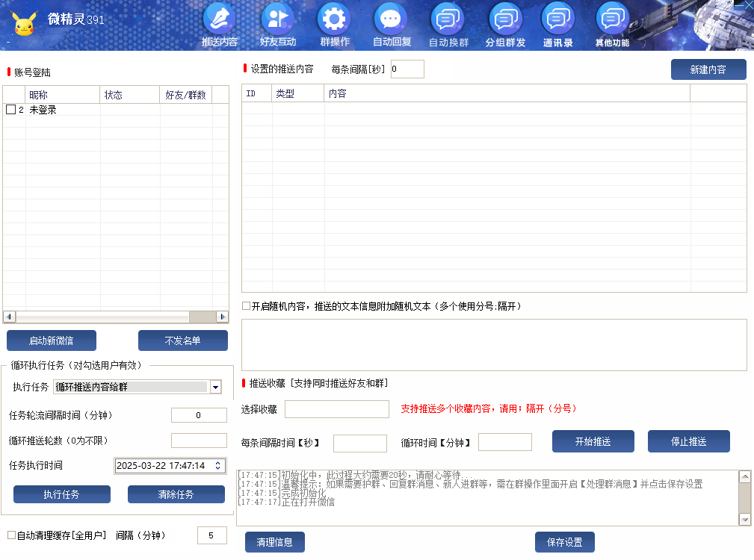Open the 群操作 gear icon
The image size is (754, 560).
click(334, 20)
